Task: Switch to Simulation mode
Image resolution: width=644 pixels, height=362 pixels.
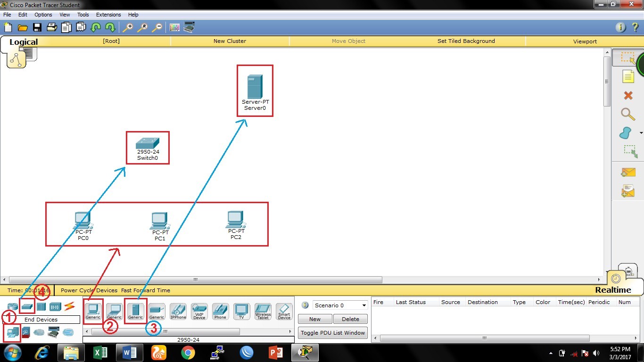Action: coord(629,272)
